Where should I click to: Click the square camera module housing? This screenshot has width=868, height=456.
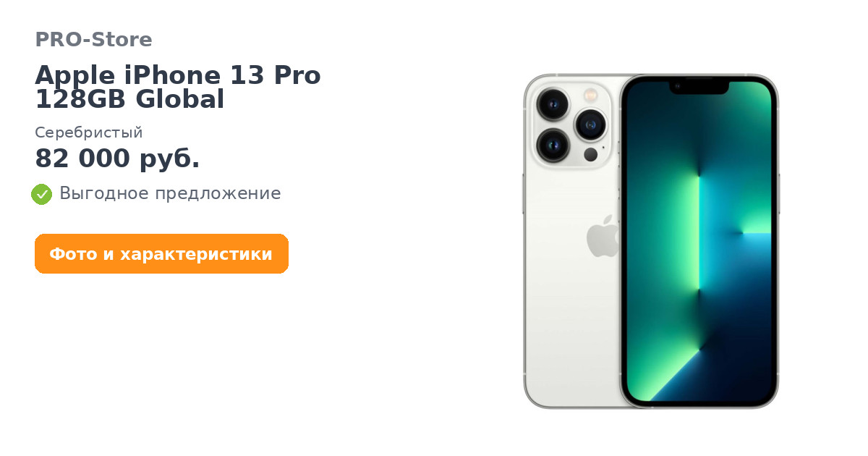572,124
